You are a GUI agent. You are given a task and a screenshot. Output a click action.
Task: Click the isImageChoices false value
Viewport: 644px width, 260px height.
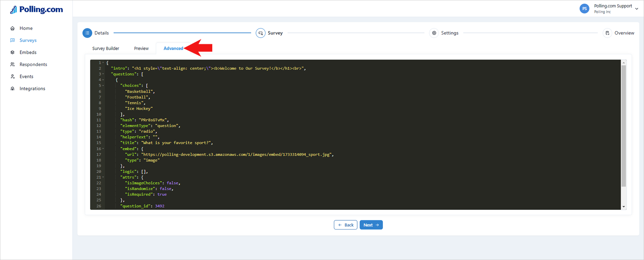pos(172,183)
